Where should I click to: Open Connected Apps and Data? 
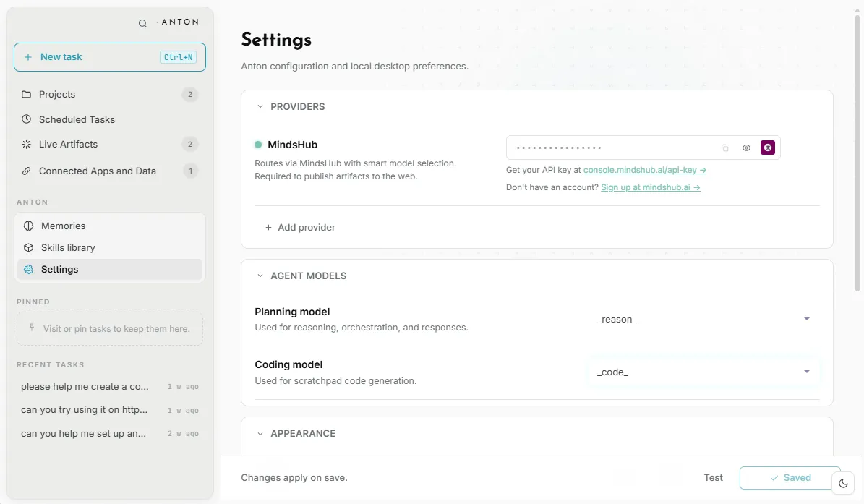pos(110,171)
